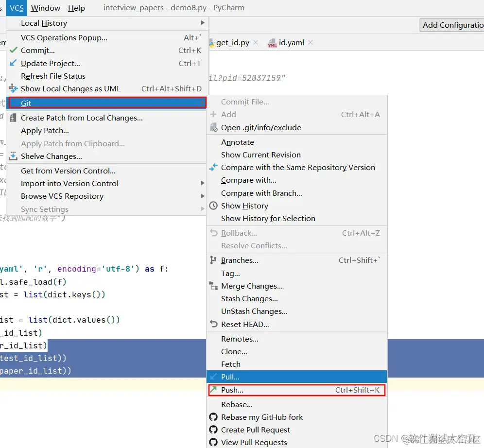Click Compare with Same Repository Version icon
The height and width of the screenshot is (448, 484).
coord(213,167)
